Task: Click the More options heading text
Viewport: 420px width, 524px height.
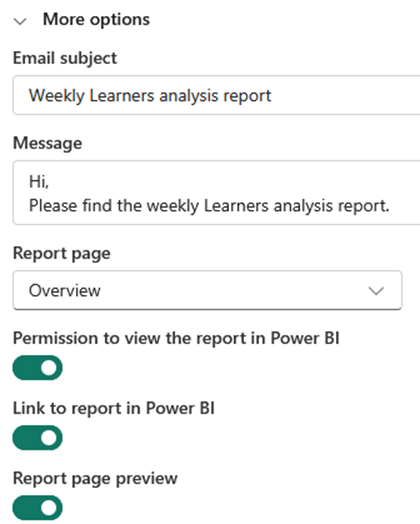Action: pos(96,19)
